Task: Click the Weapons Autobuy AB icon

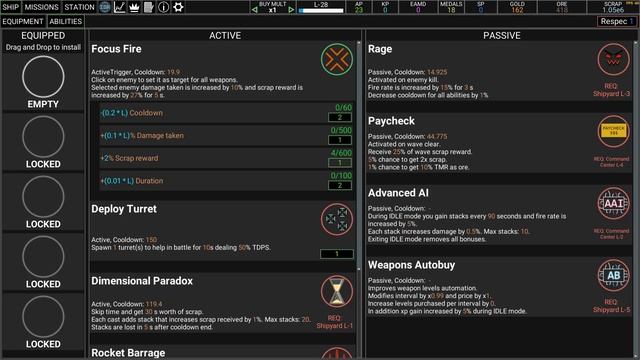Action: (613, 275)
